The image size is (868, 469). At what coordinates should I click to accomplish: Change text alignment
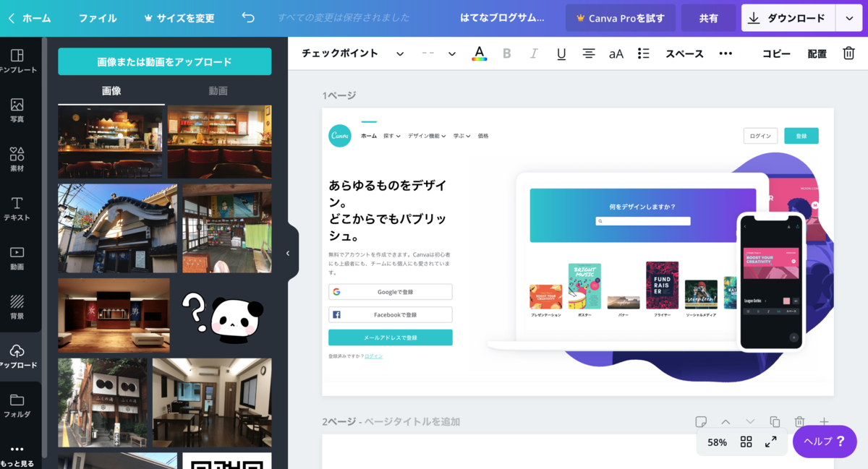coord(589,53)
